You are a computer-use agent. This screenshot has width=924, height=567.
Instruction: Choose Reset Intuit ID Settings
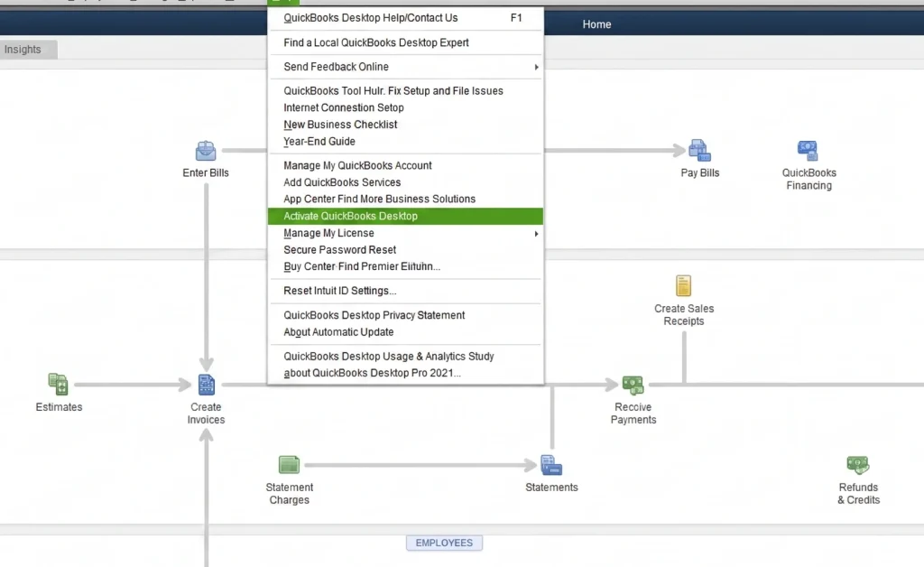(405, 291)
